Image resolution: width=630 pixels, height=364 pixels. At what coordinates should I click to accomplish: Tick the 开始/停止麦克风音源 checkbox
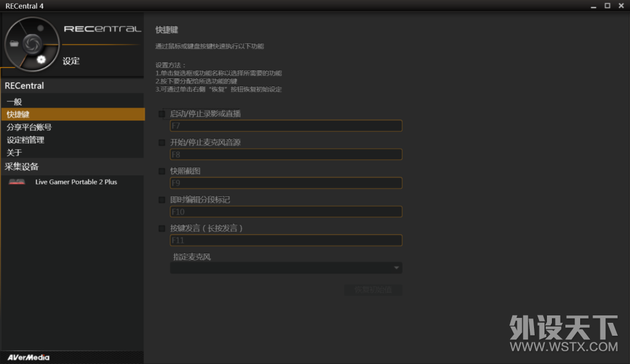[x=162, y=143]
